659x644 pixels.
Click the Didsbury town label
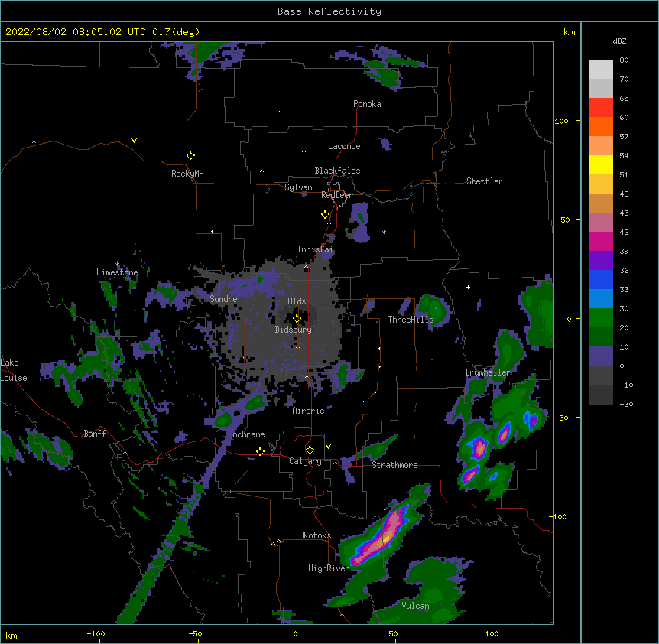(x=294, y=330)
